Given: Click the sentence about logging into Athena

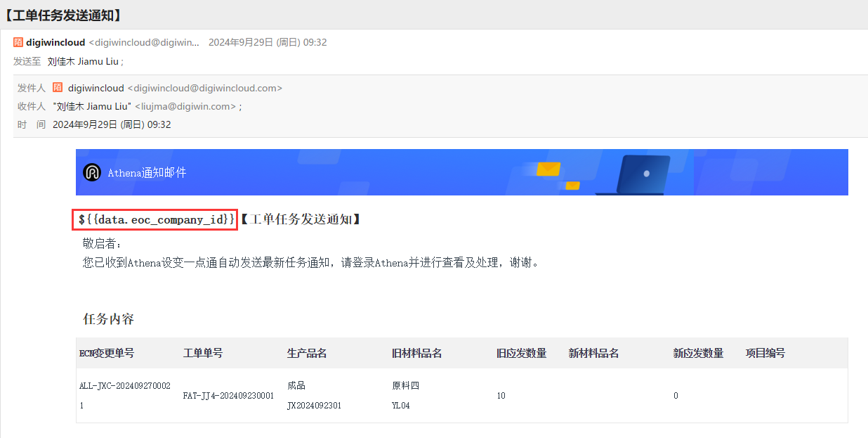Looking at the screenshot, I should point(311,262).
